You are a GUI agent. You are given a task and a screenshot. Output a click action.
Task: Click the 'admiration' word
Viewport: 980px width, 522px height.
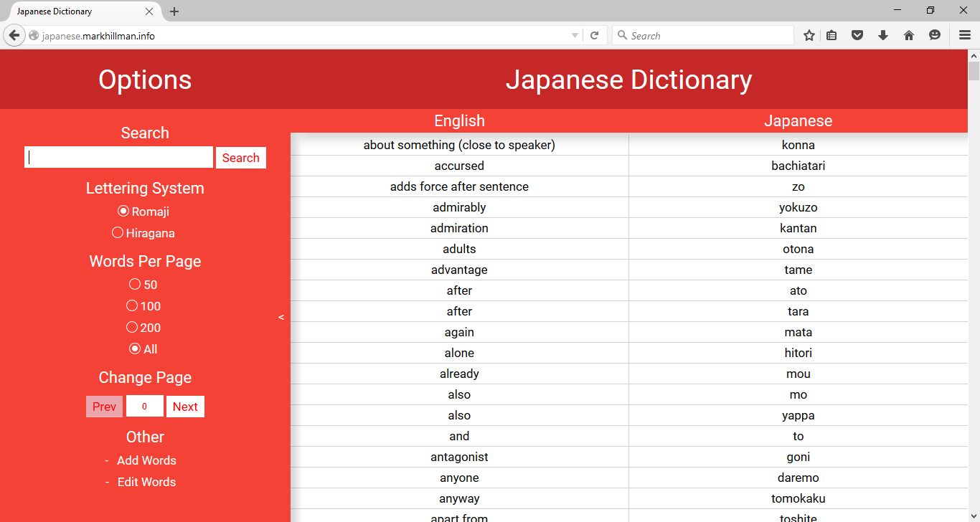460,228
